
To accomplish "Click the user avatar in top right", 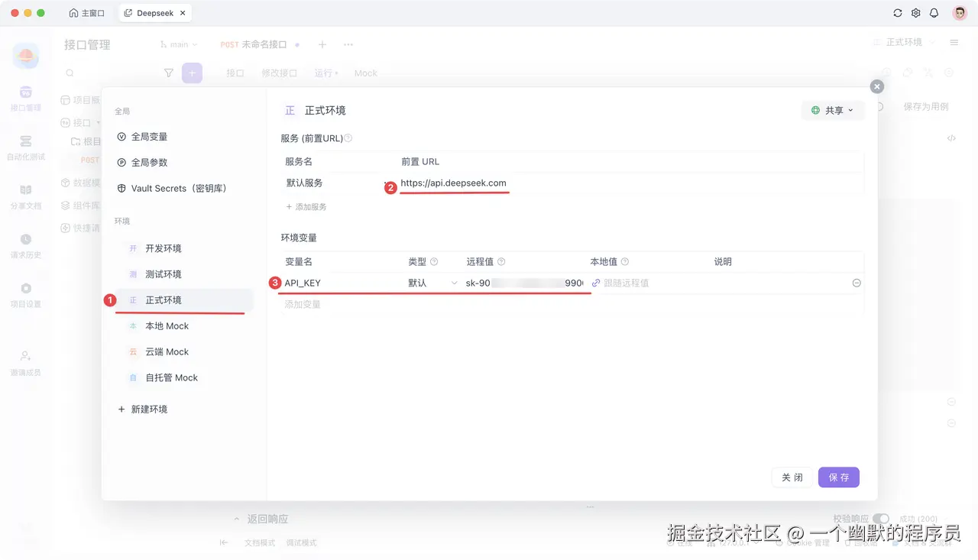I will [x=960, y=13].
